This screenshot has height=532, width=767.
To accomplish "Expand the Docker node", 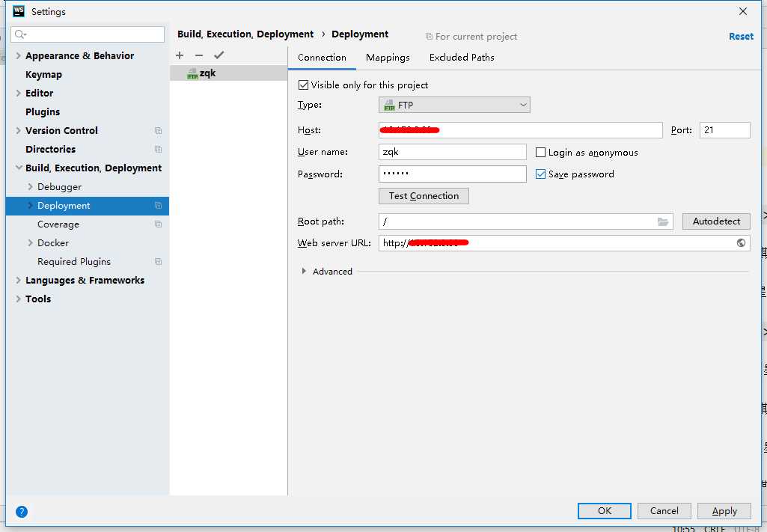I will click(30, 243).
